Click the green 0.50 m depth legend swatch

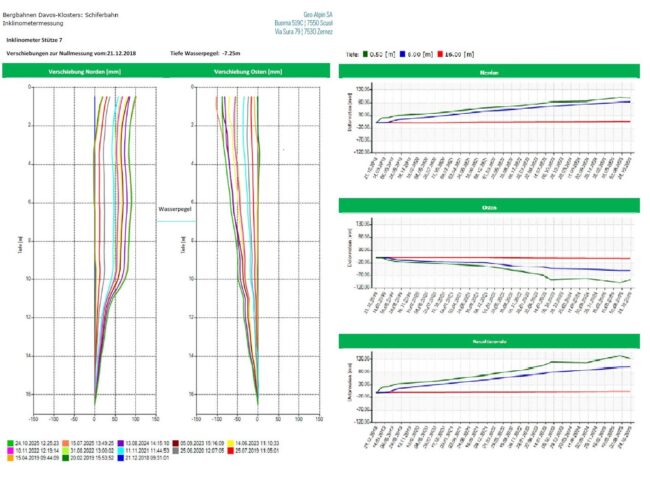click(365, 54)
